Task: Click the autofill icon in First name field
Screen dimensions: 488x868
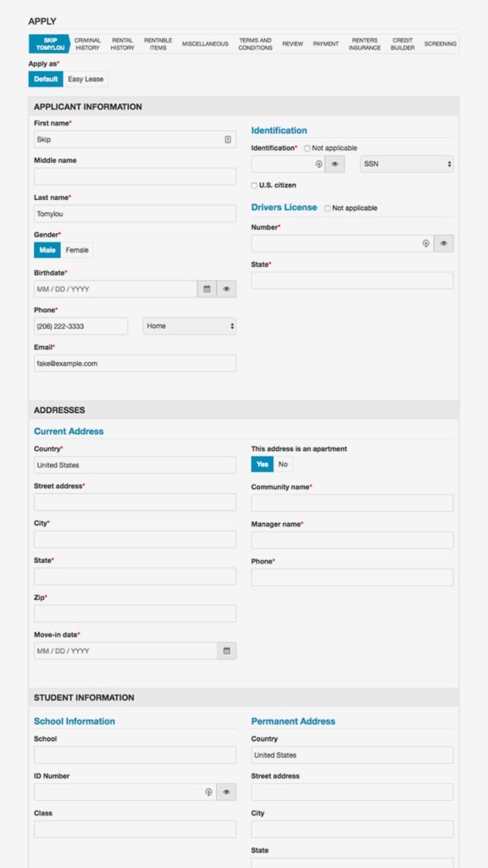Action: [x=227, y=140]
